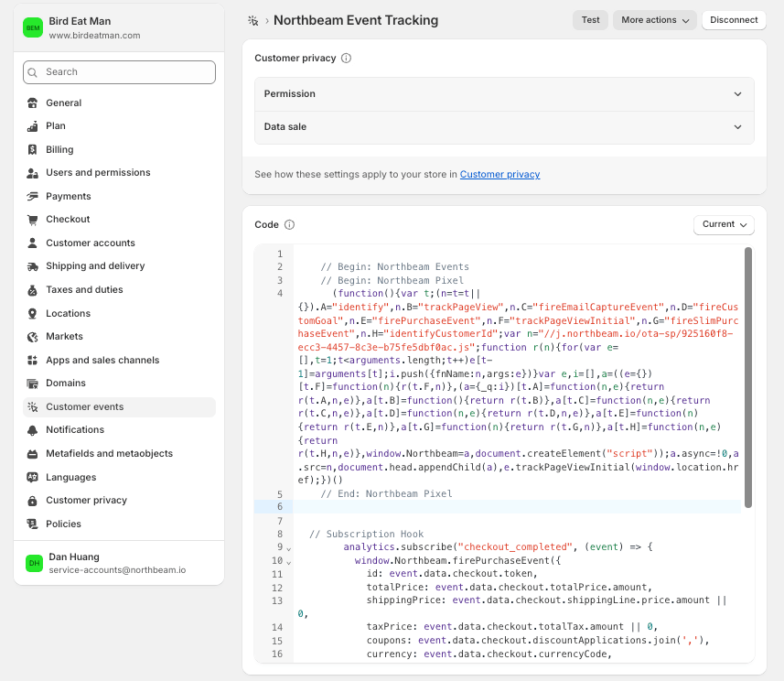The image size is (784, 681).
Task: Click the Disconnect button
Action: [x=734, y=20]
